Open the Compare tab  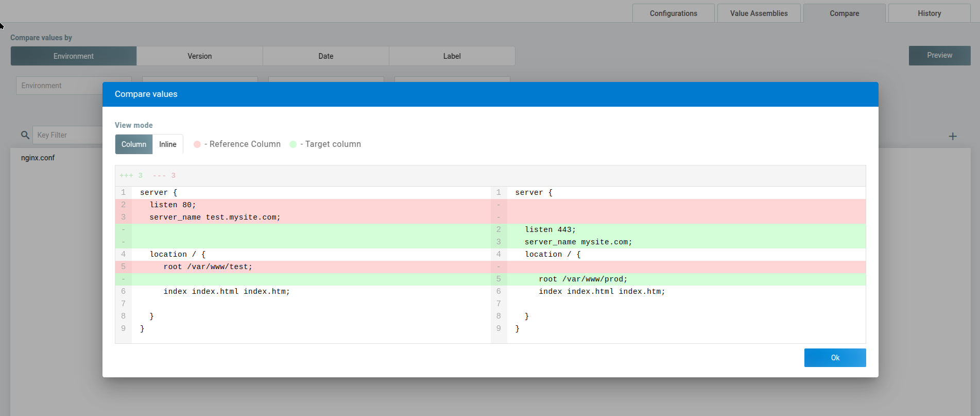click(845, 13)
